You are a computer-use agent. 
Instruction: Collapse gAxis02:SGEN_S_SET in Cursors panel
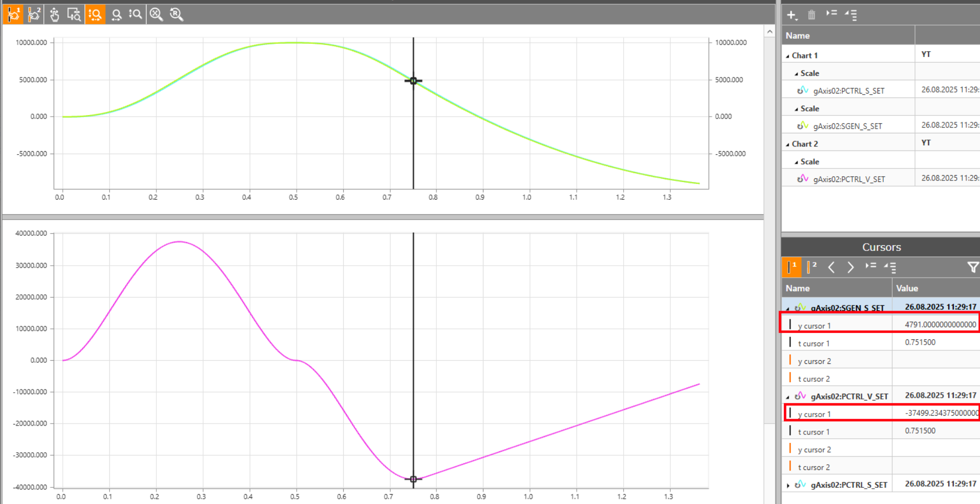coord(788,308)
